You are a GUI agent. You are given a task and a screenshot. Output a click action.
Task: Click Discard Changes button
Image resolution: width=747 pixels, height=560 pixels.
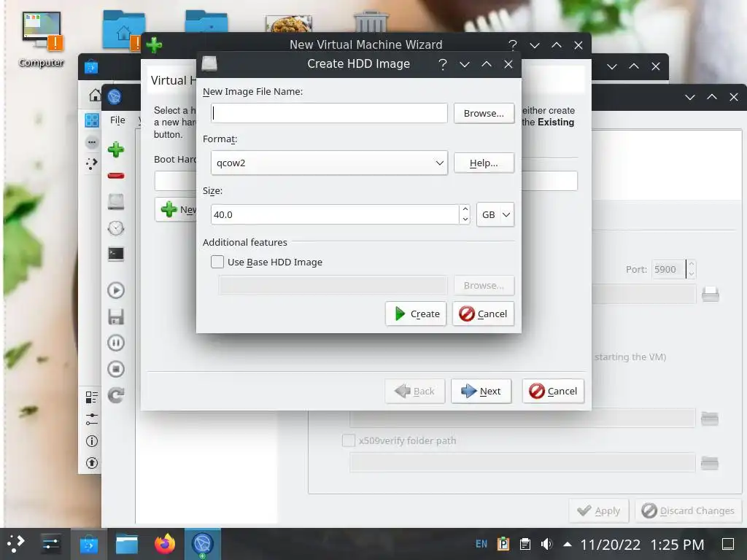[688, 511]
